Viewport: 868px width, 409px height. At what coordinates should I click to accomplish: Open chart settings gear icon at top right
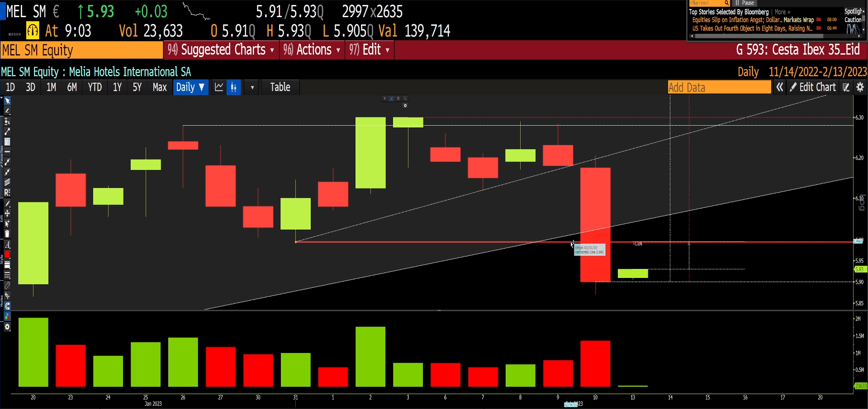[x=860, y=87]
